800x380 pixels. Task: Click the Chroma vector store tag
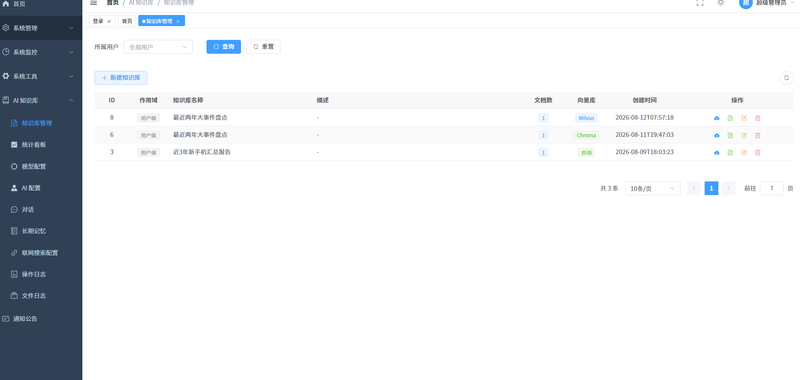[586, 135]
